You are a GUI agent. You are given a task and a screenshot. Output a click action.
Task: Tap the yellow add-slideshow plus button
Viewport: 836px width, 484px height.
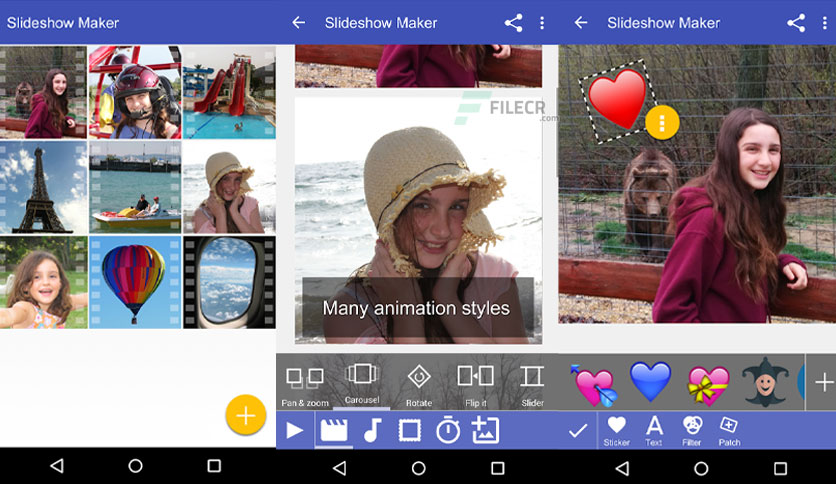point(245,415)
